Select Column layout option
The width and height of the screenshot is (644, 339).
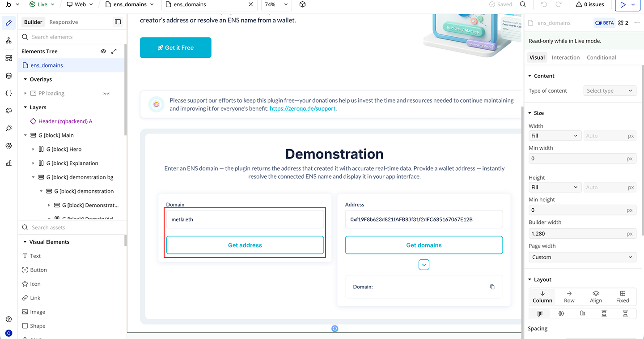(542, 297)
